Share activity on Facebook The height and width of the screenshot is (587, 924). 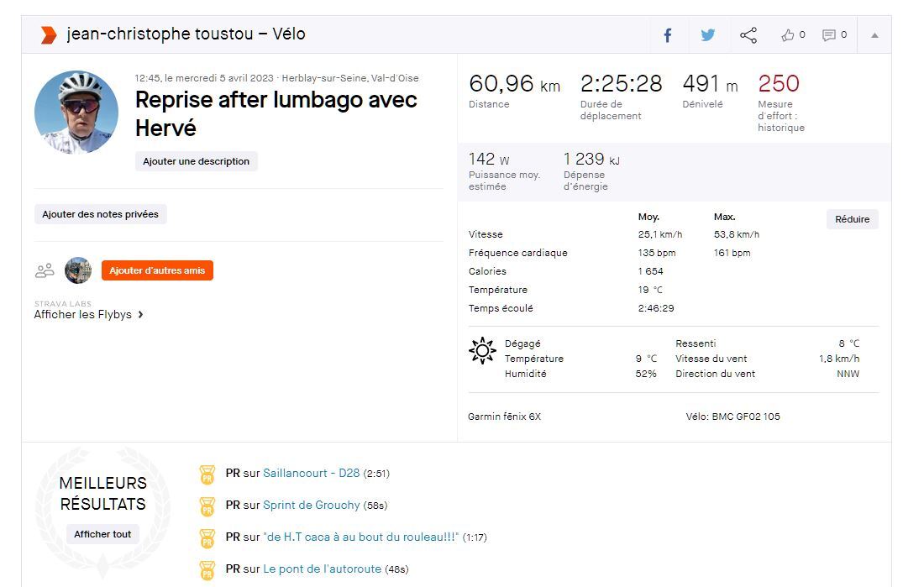(x=668, y=35)
